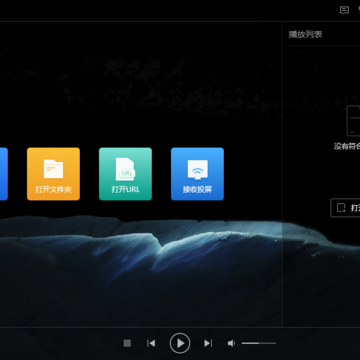This screenshot has width=360, height=360.
Task: Select the 播放列表 playlist header
Action: [x=305, y=34]
